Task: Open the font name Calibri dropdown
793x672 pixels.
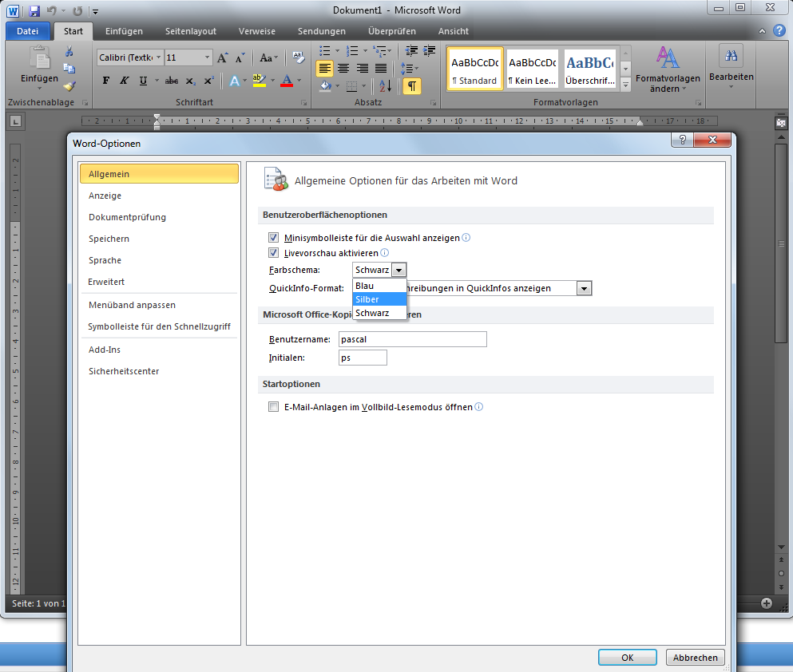Action: tap(158, 57)
